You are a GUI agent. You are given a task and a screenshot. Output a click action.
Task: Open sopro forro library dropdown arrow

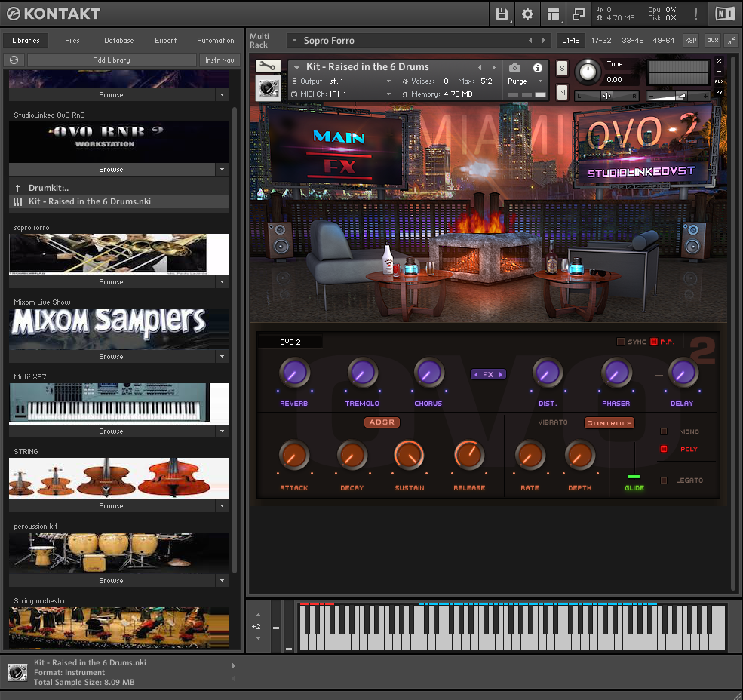(x=223, y=281)
